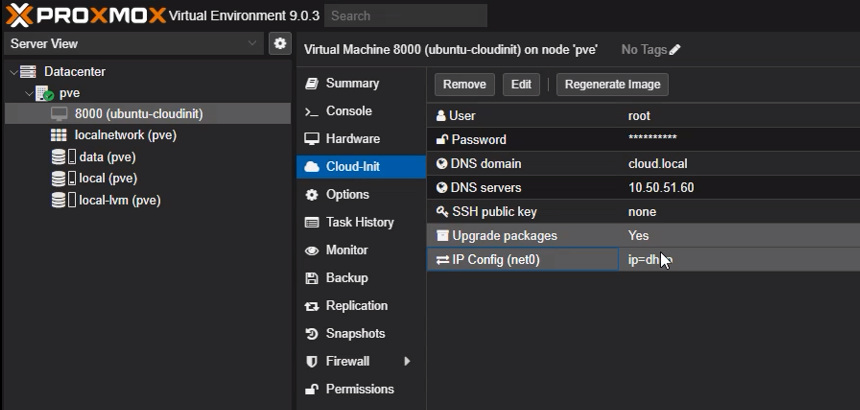The width and height of the screenshot is (860, 410).
Task: Focus the top Search field
Action: [406, 16]
